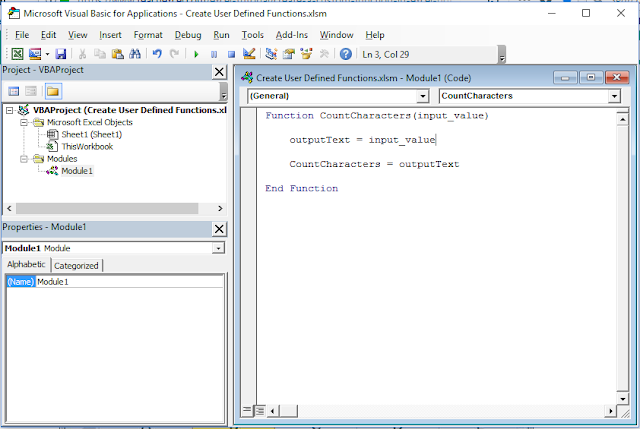
Task: Open the Object Browser icon
Action: (306, 54)
